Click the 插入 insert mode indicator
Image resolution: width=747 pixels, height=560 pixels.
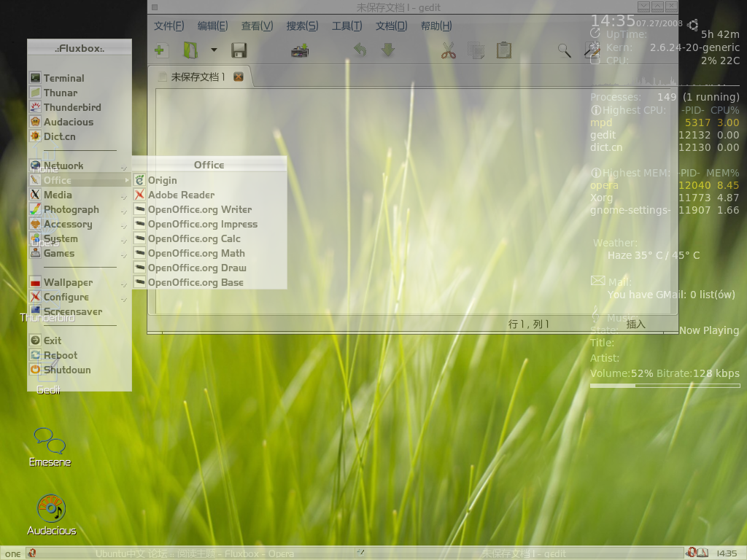[x=635, y=324]
